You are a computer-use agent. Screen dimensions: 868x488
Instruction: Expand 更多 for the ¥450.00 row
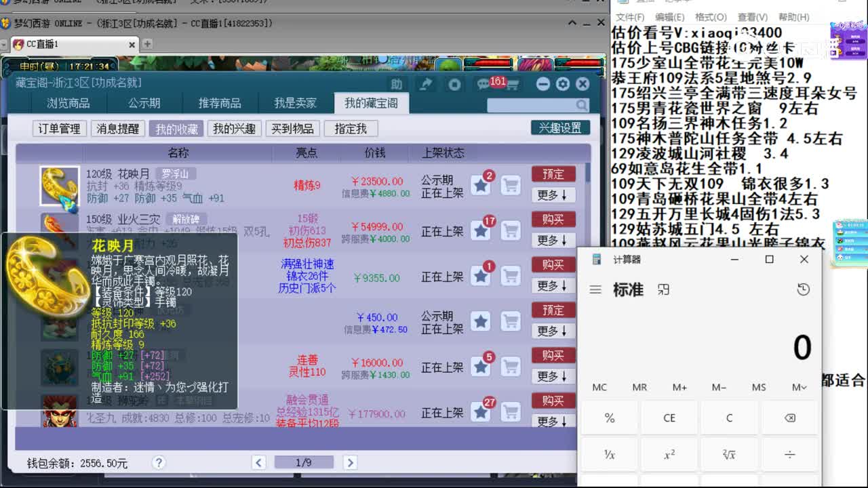tap(553, 331)
